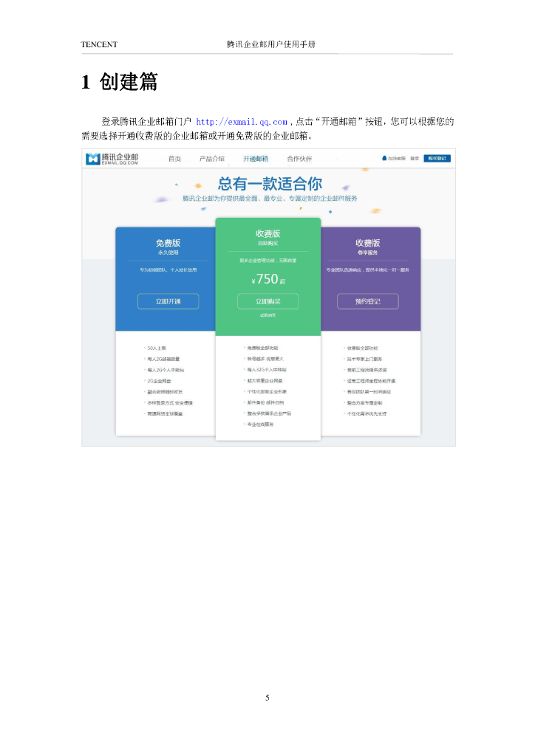Click the 尊享服务 purple card subtitle
Screen dimensions: 535x756
[x=367, y=252]
